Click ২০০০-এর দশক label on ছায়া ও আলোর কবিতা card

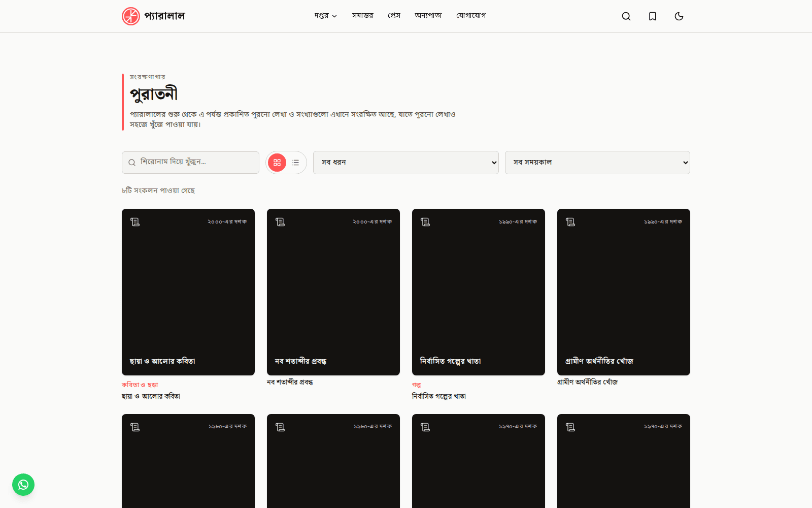[x=227, y=222]
